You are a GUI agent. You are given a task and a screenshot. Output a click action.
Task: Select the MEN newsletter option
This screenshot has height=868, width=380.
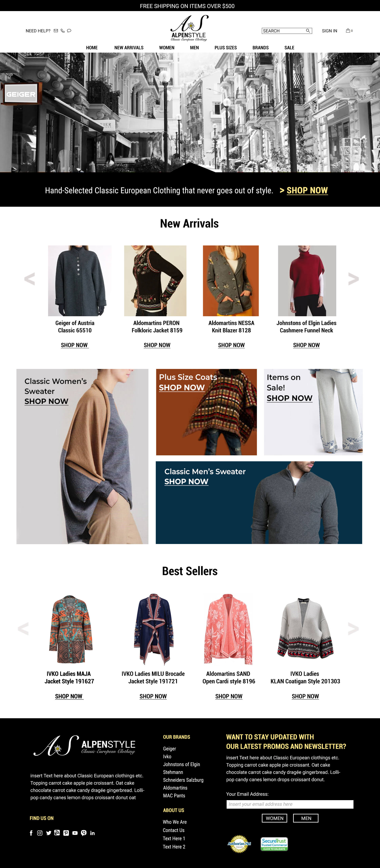[x=306, y=818]
